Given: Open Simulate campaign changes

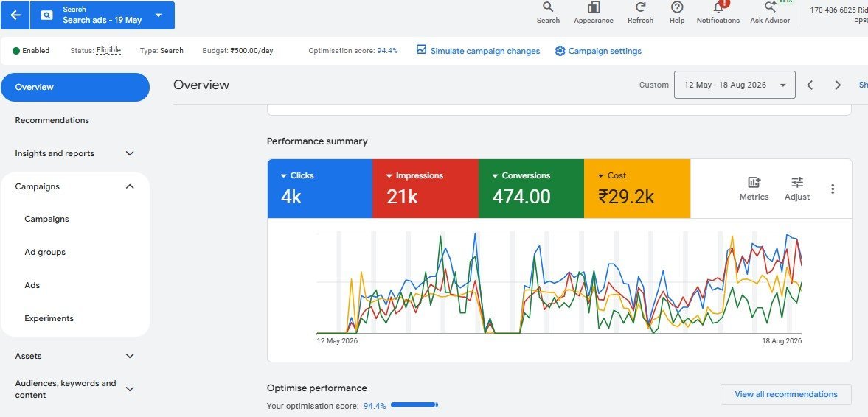Looking at the screenshot, I should tap(479, 51).
